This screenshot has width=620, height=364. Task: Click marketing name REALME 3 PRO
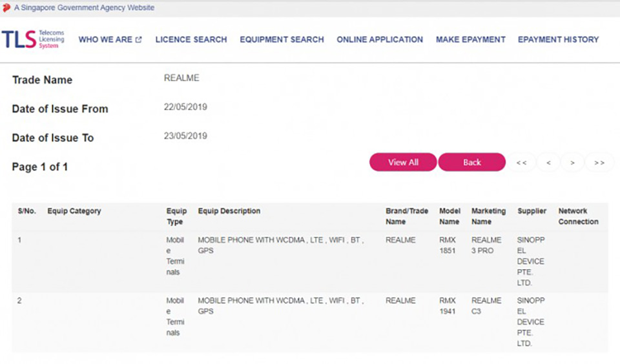point(486,245)
